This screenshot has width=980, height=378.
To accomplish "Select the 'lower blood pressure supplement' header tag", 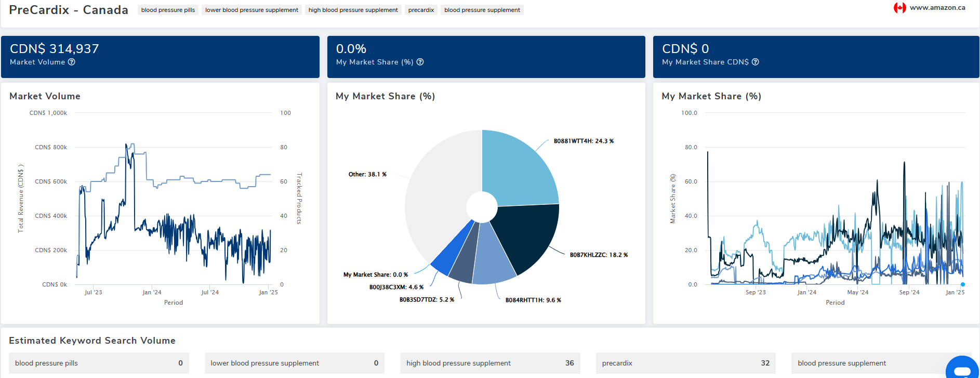I will 251,10.
